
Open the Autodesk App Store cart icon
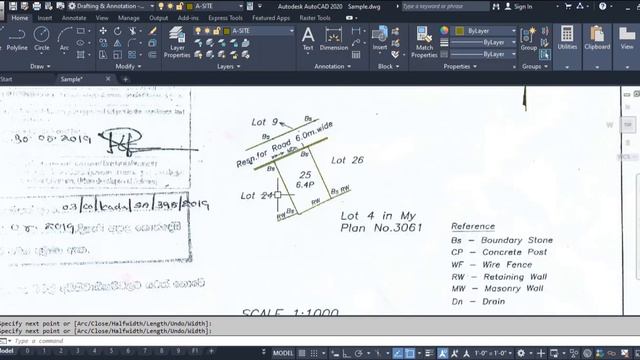tap(568, 6)
